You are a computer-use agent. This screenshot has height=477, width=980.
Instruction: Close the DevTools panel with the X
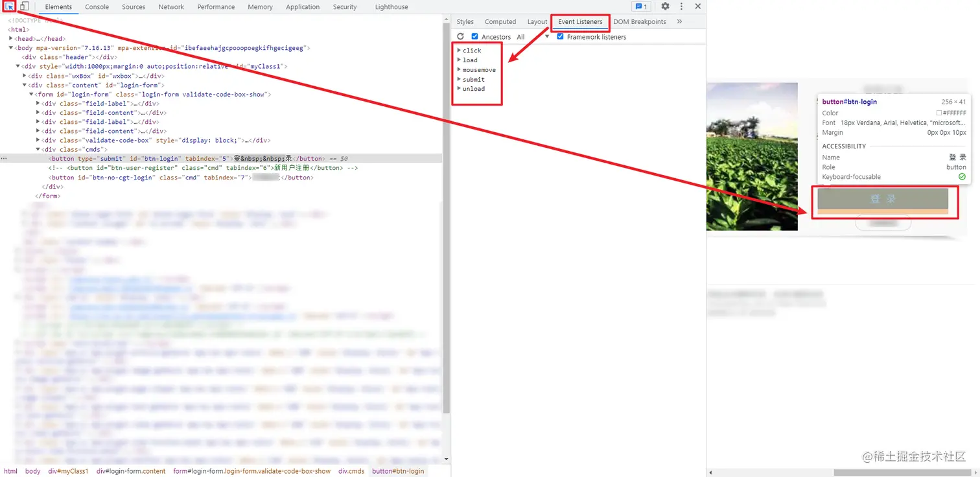click(698, 6)
